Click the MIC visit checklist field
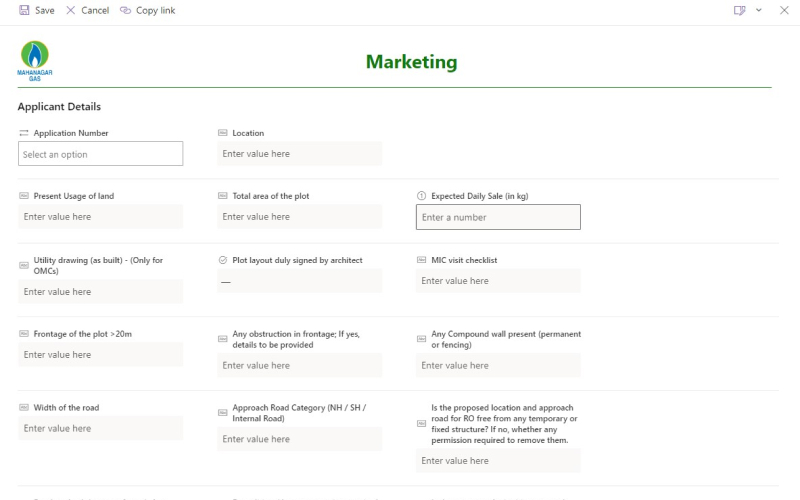 (x=498, y=281)
